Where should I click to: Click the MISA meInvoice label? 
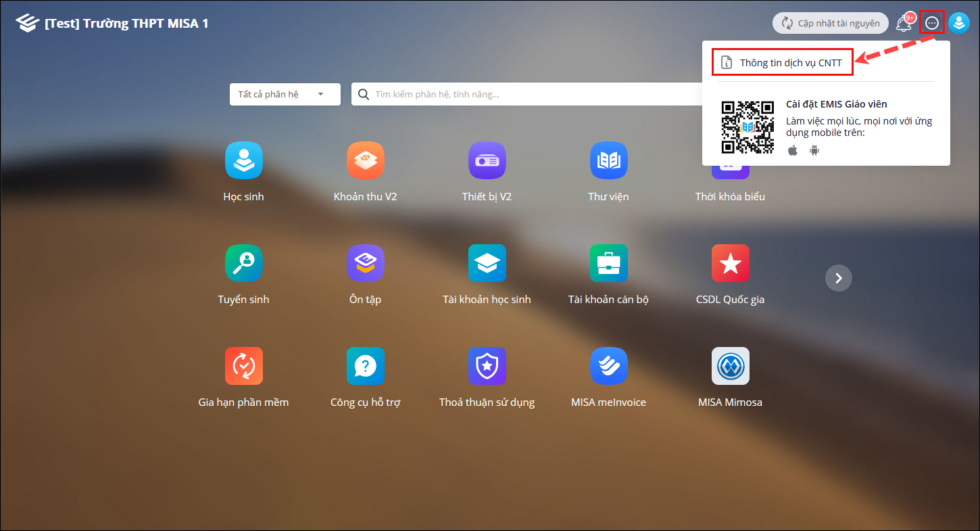608,402
